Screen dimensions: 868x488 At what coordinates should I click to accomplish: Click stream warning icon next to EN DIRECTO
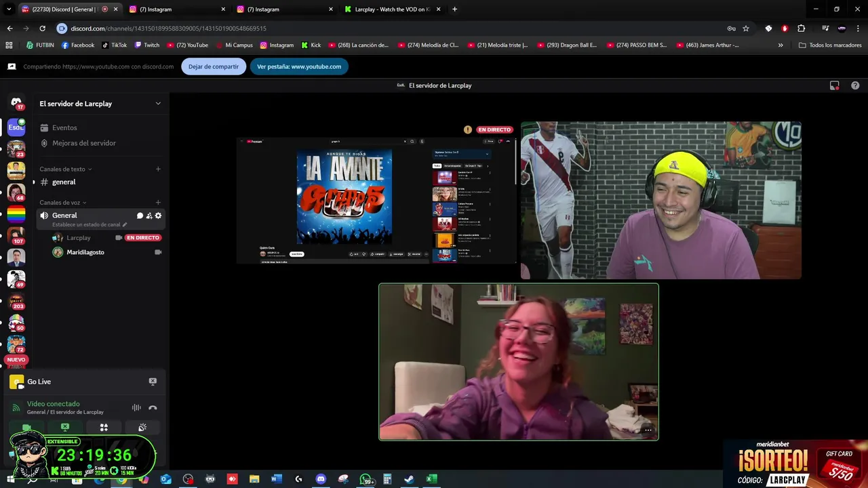tap(468, 129)
